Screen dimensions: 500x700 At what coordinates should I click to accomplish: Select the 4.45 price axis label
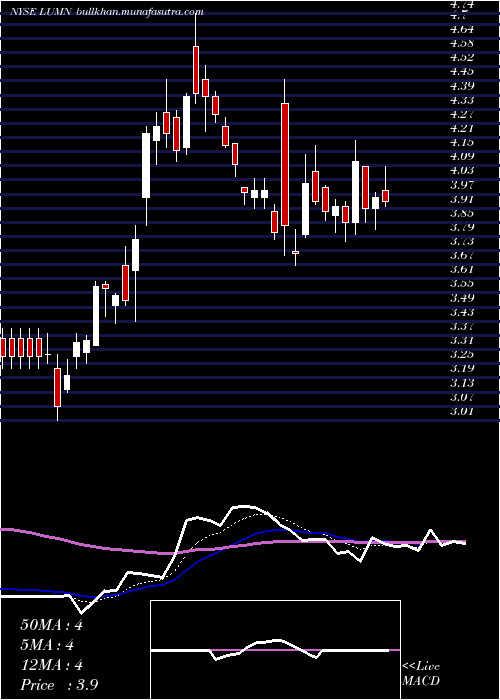click(x=462, y=72)
